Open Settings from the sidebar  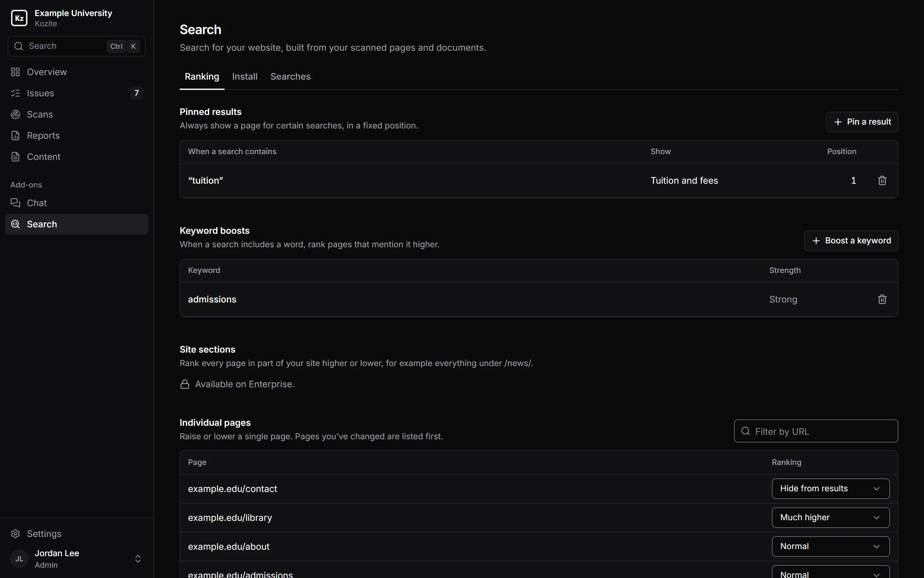[76, 534]
